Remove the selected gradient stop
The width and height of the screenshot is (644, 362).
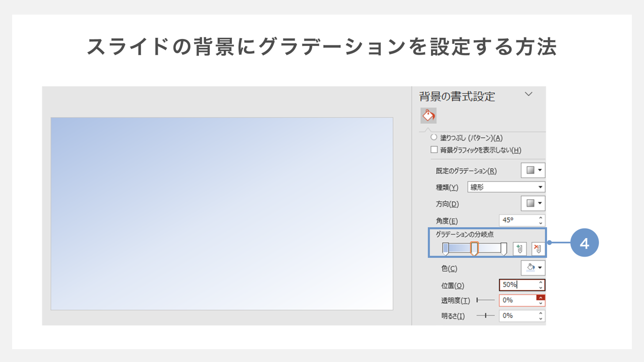[x=537, y=249]
